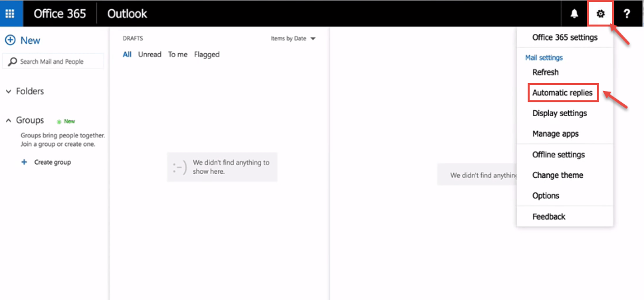The width and height of the screenshot is (644, 300).
Task: Open Automatic replies
Action: pos(562,93)
